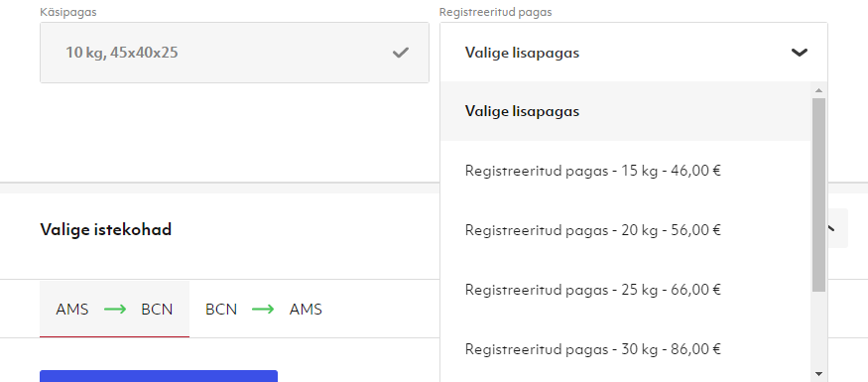Click the grey scrollbar thumb in baggage list
The image size is (868, 382).
(818, 194)
